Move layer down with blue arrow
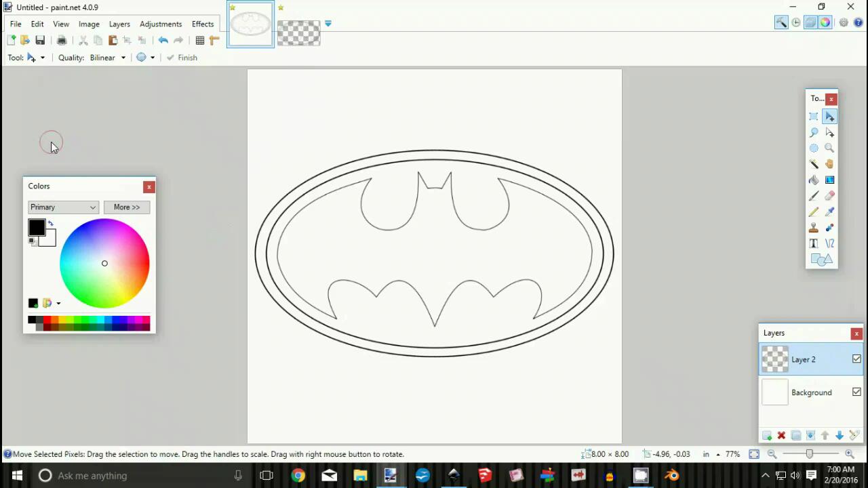The image size is (868, 488). 840,436
